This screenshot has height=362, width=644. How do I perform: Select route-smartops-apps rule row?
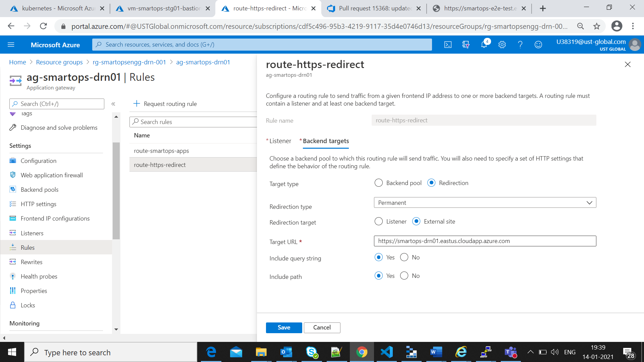coord(193,150)
